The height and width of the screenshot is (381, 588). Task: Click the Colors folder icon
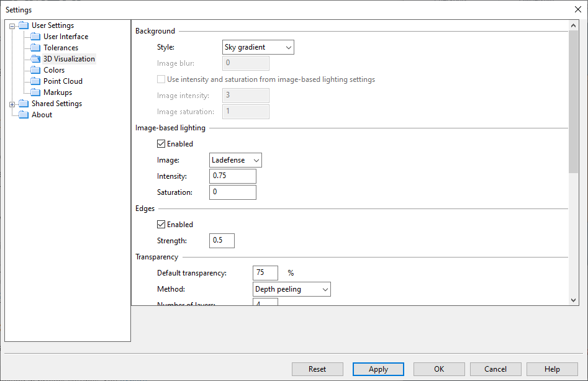click(x=35, y=70)
